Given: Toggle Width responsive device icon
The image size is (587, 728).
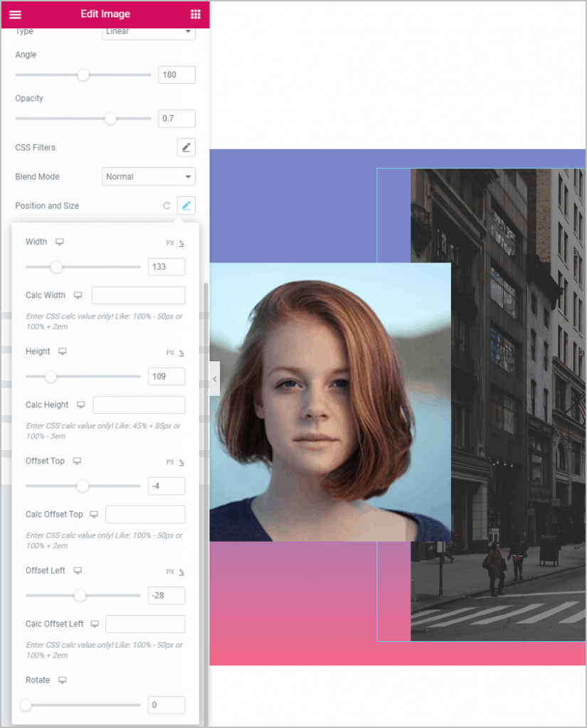Looking at the screenshot, I should 60,242.
